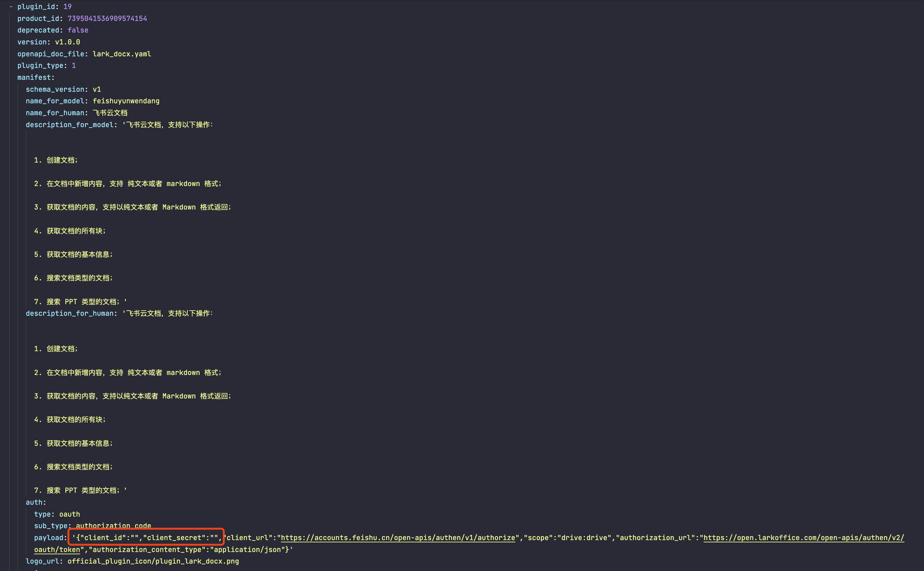
Task: Click the manifest key
Action: click(x=34, y=78)
